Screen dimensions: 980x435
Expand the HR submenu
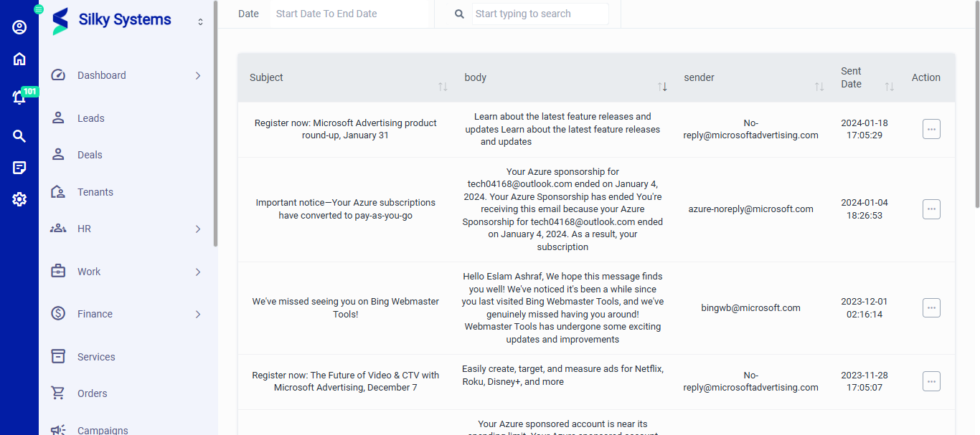[198, 229]
